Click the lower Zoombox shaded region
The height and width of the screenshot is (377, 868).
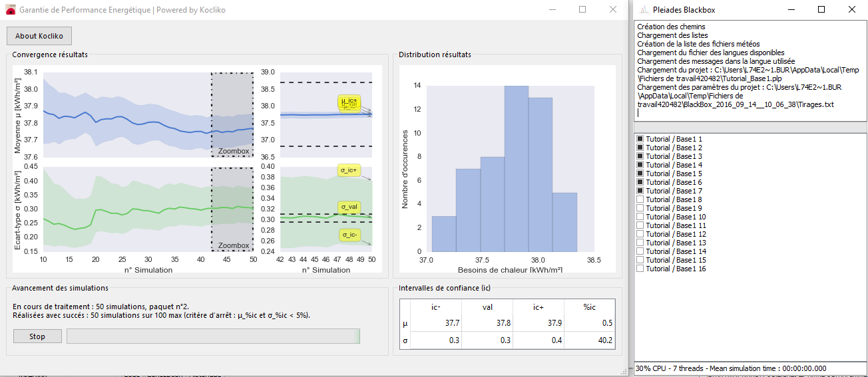(x=232, y=209)
